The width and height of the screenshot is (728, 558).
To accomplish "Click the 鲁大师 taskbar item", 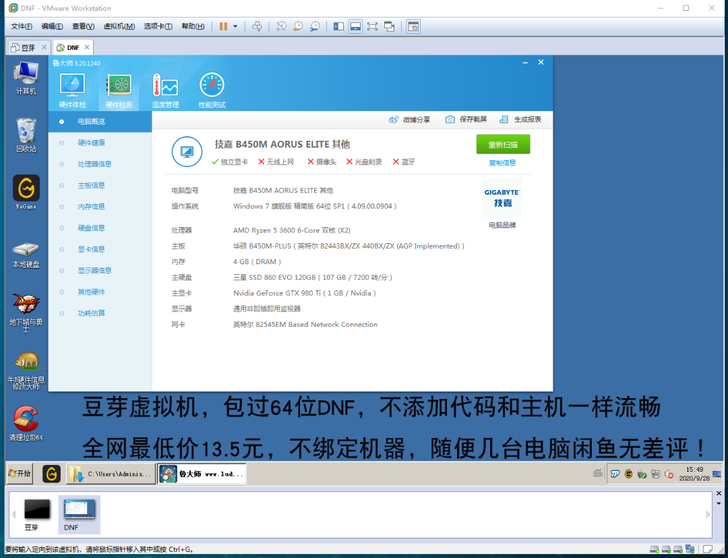I will [x=202, y=474].
